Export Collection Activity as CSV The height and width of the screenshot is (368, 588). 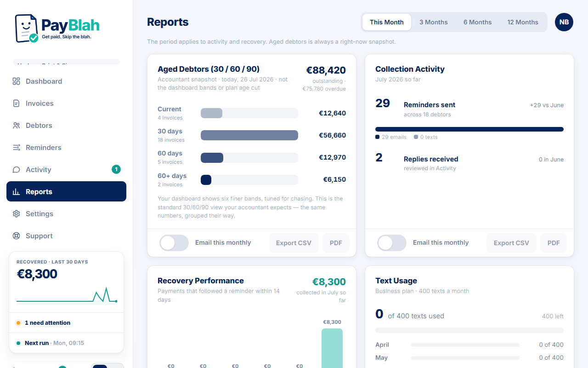511,243
